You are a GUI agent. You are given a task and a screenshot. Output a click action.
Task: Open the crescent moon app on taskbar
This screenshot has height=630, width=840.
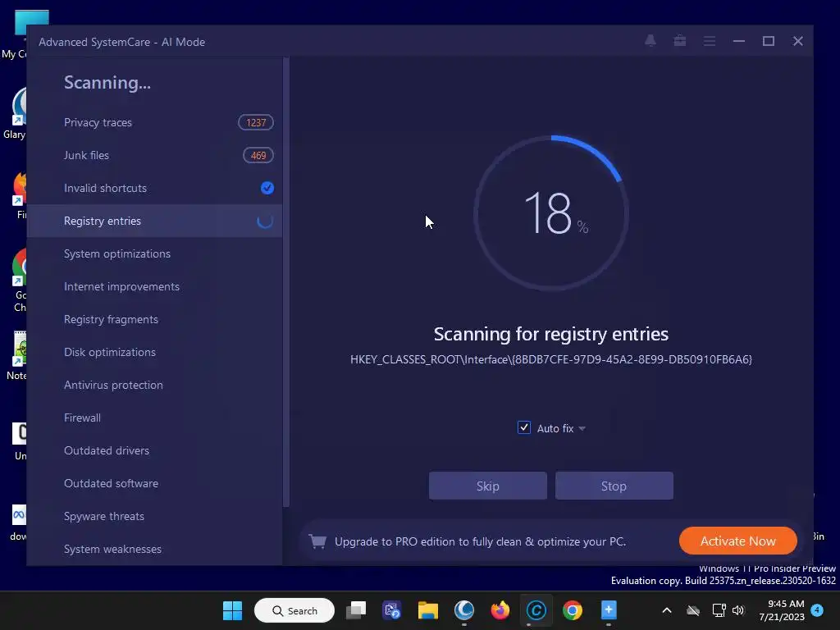[x=464, y=610]
